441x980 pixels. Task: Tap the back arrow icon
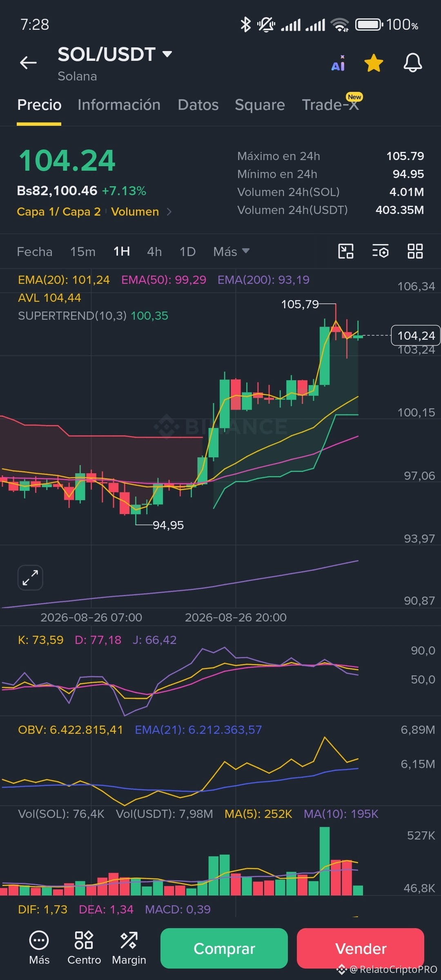[28, 63]
